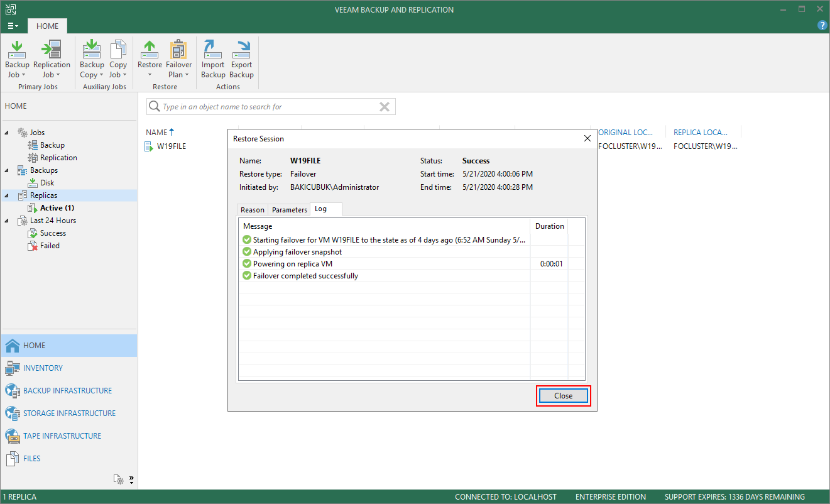
Task: Collapse the Backups tree node
Action: pos(7,170)
